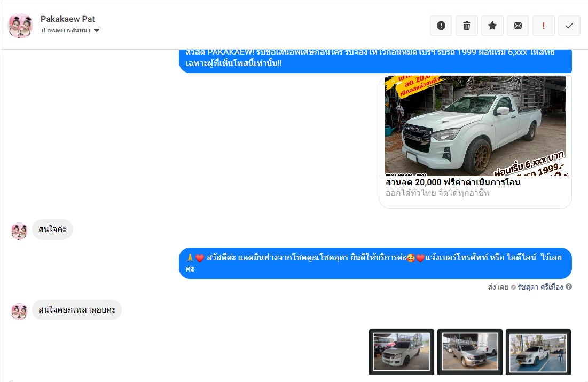Mark conversation as unread with envelope icon
The height and width of the screenshot is (382, 588).
(x=518, y=26)
